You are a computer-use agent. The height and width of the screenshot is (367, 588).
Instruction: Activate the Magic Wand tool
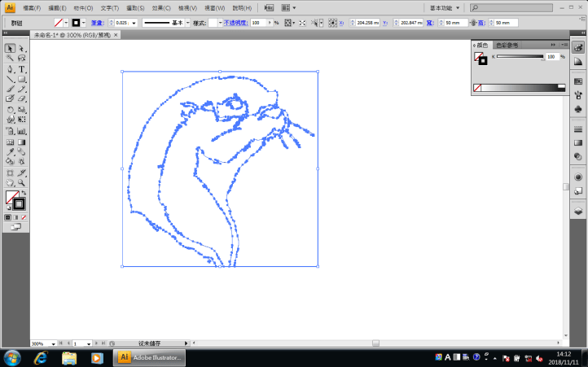coord(10,59)
